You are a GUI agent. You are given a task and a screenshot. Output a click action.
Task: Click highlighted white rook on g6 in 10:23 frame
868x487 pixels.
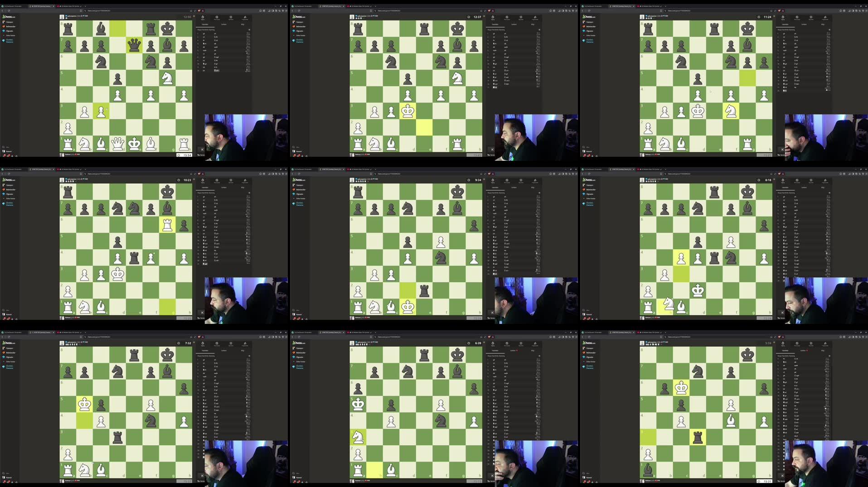tap(167, 225)
